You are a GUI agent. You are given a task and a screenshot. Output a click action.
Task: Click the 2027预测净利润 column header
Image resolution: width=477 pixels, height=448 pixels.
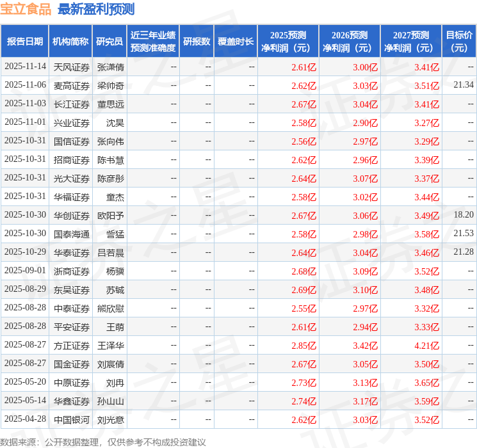(411, 42)
